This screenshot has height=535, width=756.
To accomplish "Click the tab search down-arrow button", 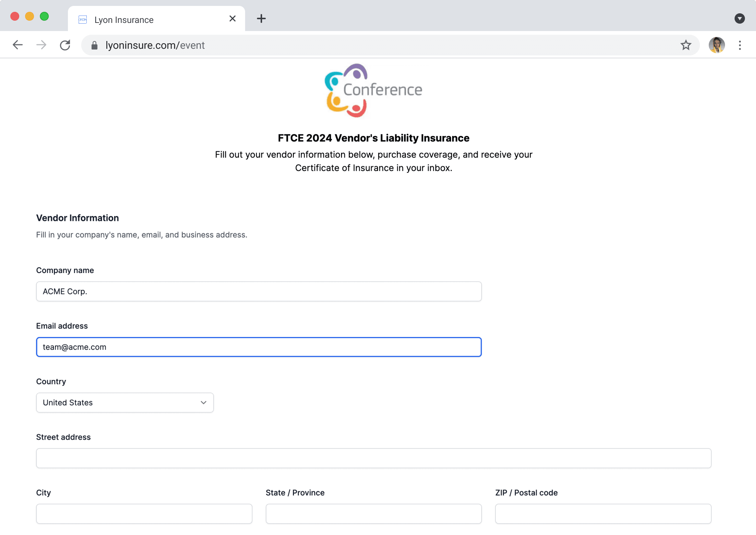I will 739,18.
